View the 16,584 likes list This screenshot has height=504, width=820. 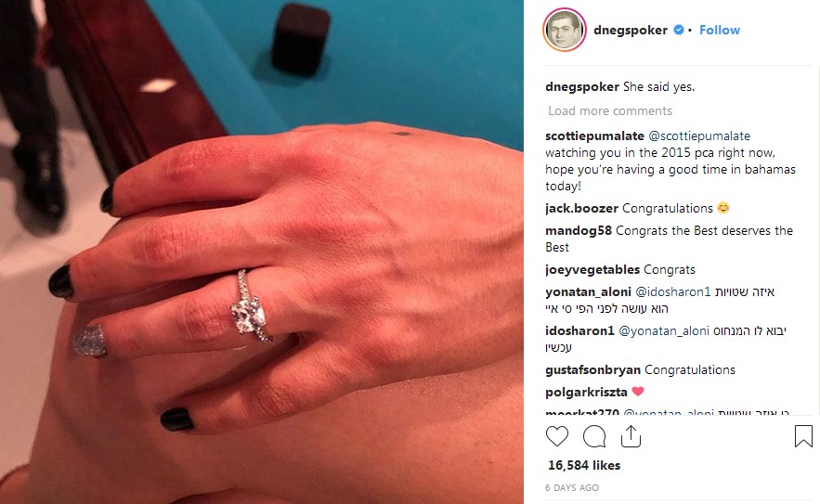[x=584, y=465]
